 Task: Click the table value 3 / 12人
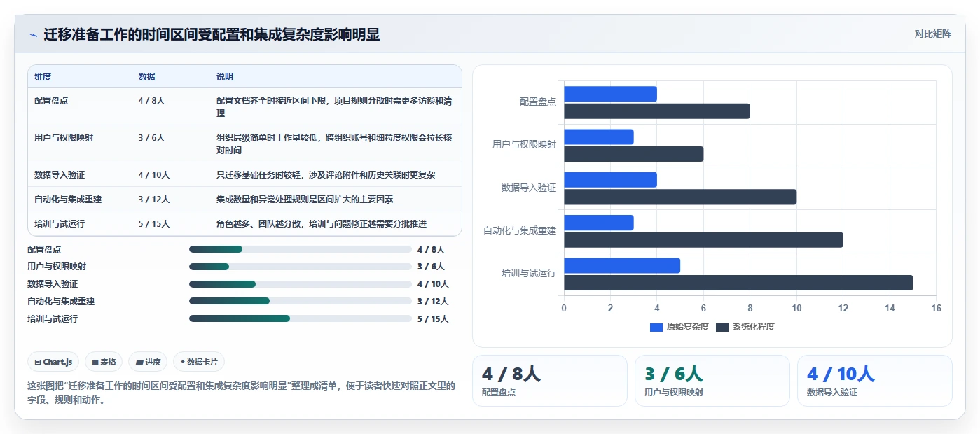pos(154,199)
